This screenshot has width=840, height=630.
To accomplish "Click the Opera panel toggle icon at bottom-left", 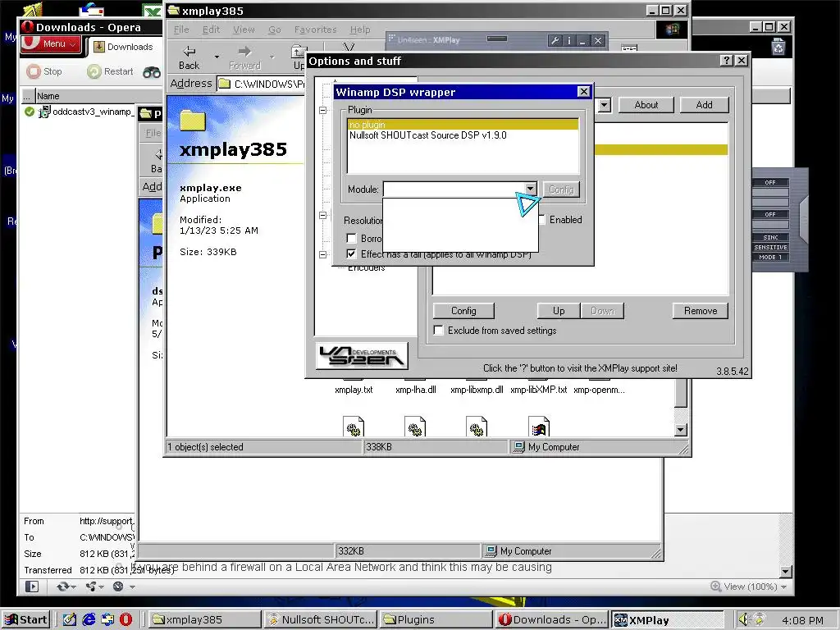I will [x=32, y=587].
